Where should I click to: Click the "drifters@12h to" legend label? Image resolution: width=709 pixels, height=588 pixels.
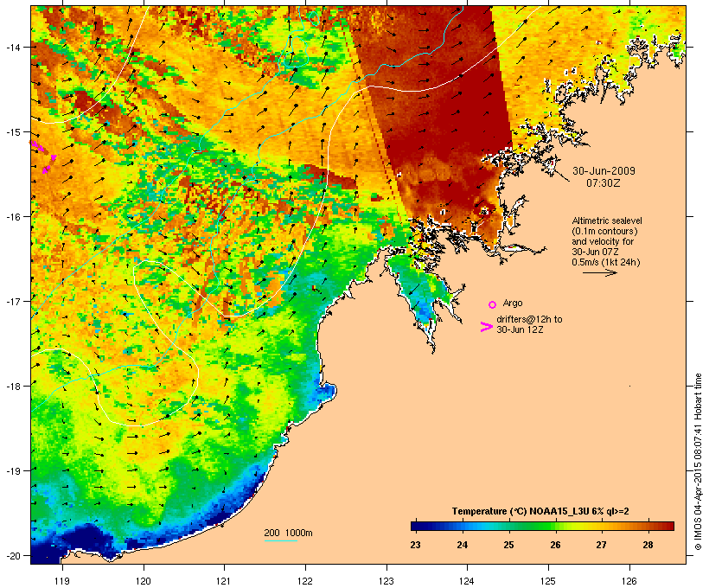[529, 319]
